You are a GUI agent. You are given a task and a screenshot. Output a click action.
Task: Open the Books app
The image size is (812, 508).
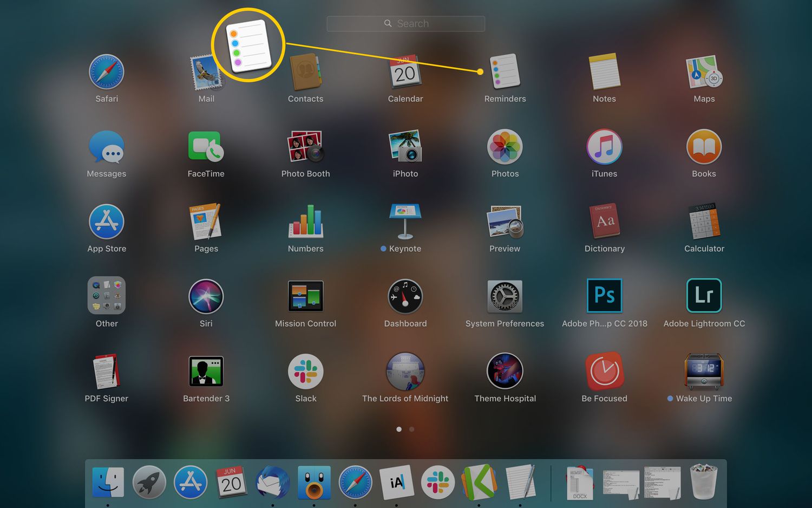click(x=704, y=147)
